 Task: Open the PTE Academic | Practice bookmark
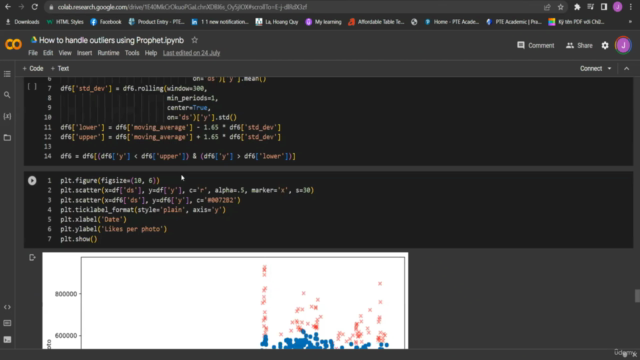tap(514, 22)
